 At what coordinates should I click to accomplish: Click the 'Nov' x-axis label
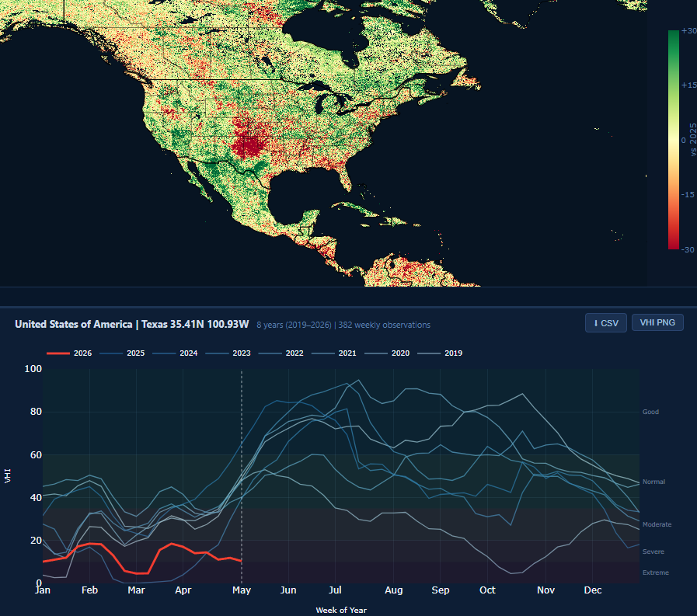[545, 590]
